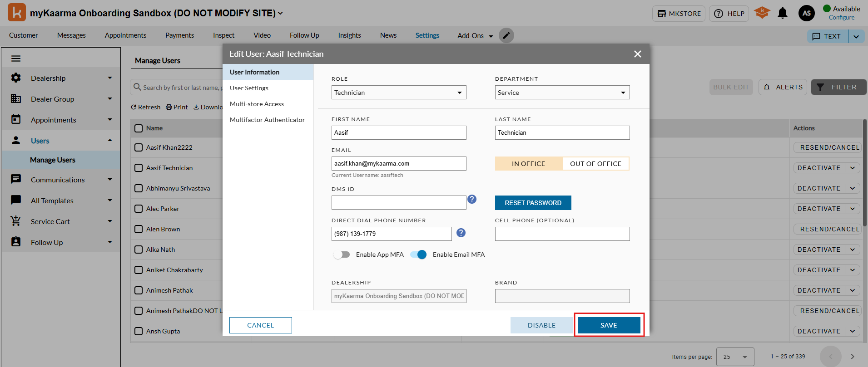Click the First Name input field
The width and height of the screenshot is (868, 367).
399,132
